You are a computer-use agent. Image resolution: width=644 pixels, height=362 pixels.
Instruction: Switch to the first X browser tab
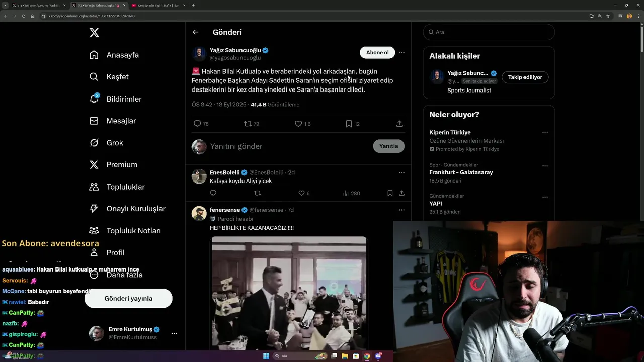click(x=39, y=5)
